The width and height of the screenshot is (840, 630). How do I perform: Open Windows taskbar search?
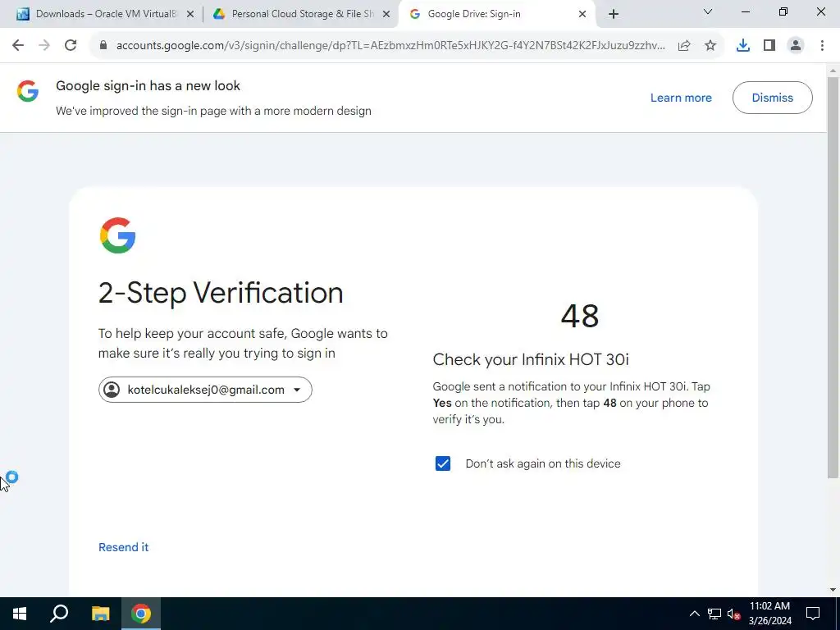(59, 614)
